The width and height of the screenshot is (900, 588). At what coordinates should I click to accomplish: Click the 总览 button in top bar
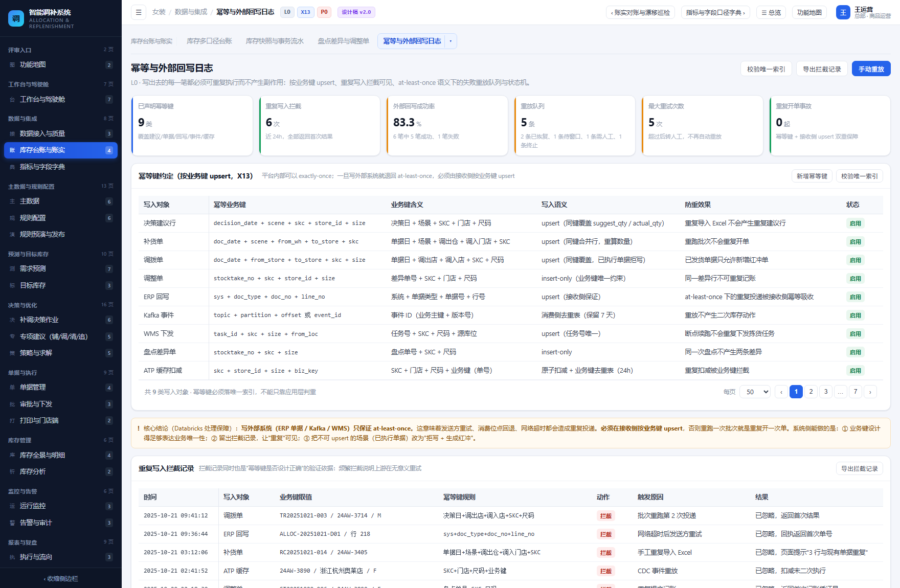pyautogui.click(x=771, y=13)
